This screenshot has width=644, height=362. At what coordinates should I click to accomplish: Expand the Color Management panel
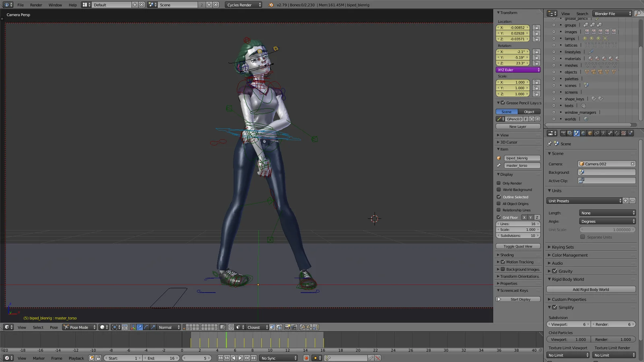pos(570,255)
